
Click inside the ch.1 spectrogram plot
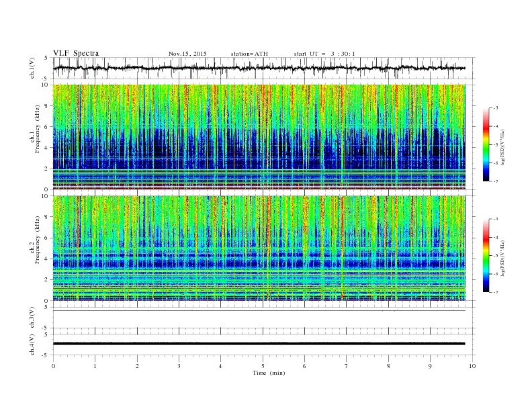(x=259, y=137)
